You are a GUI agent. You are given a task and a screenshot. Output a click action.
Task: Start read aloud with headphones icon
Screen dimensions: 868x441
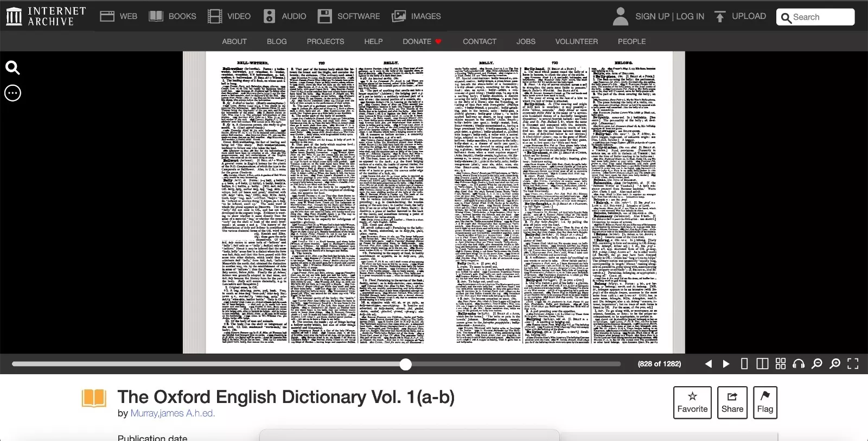(799, 364)
